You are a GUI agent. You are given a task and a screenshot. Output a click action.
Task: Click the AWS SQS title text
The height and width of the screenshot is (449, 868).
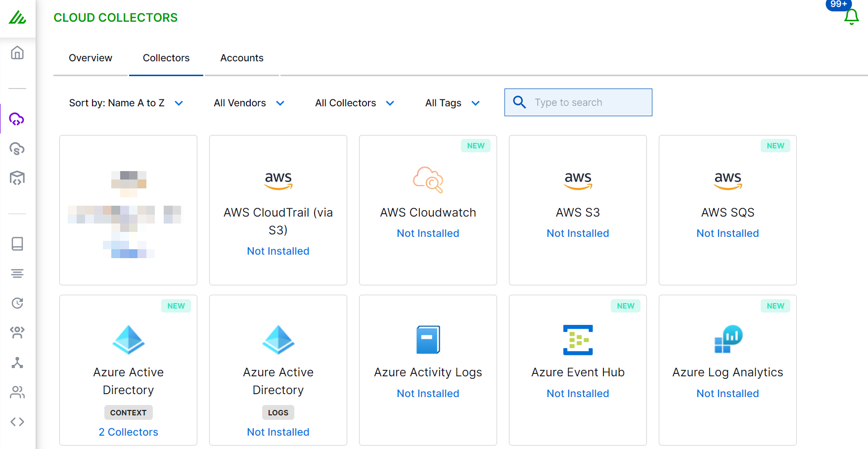pos(728,213)
